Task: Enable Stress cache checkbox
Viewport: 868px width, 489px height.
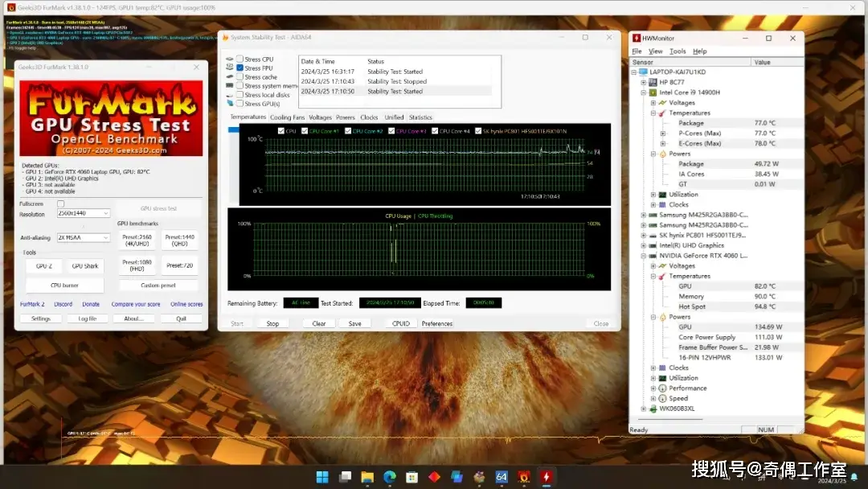Action: tap(240, 76)
